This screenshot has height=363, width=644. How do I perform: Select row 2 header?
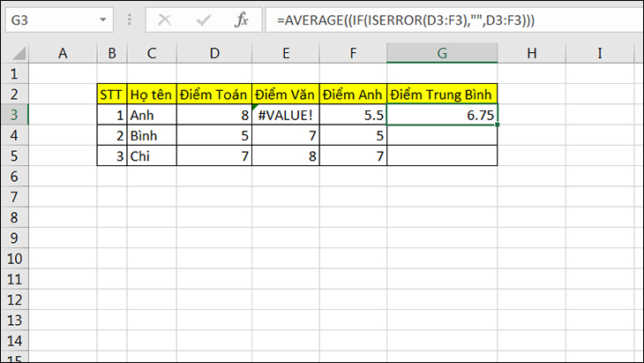click(14, 95)
